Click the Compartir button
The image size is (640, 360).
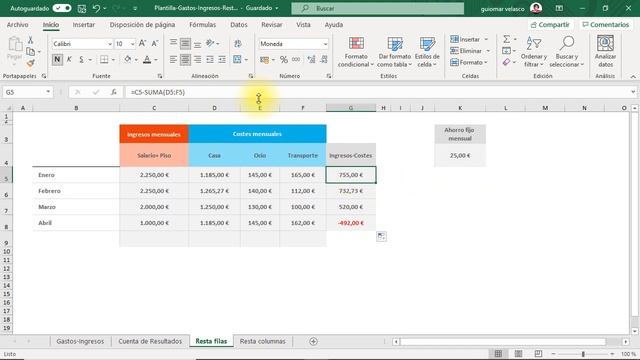[550, 24]
